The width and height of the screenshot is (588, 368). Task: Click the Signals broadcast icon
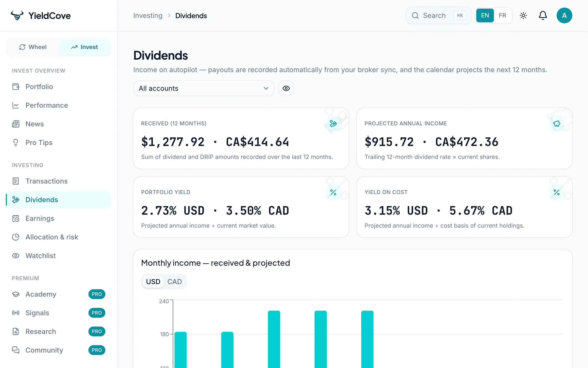pos(16,313)
